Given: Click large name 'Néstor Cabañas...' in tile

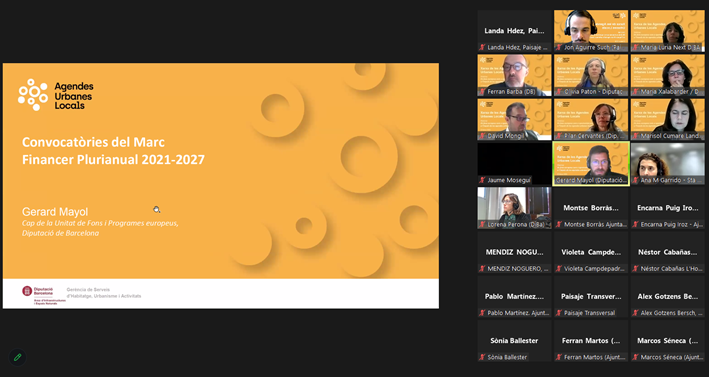Looking at the screenshot, I should click(x=667, y=252).
